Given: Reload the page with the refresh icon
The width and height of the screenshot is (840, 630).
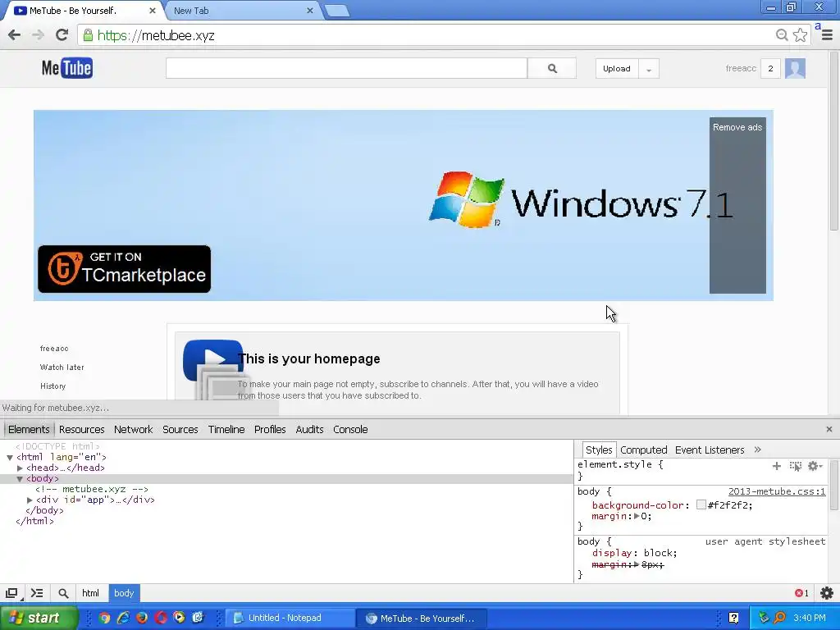Looking at the screenshot, I should point(62,35).
